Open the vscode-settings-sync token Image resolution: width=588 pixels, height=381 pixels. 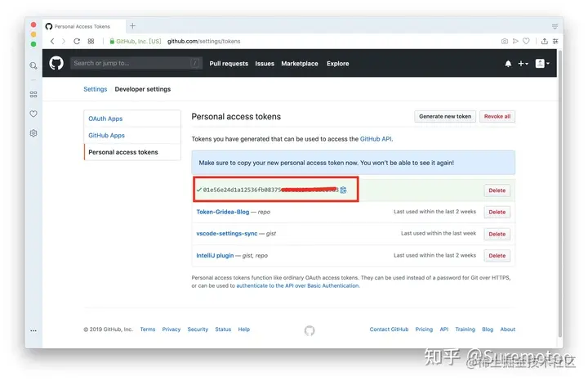pos(227,233)
